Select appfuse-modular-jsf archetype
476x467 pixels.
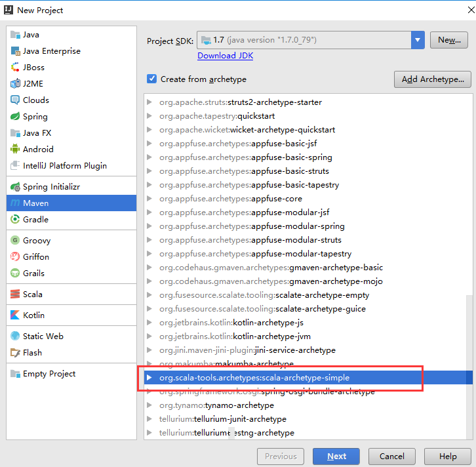[x=308, y=213]
